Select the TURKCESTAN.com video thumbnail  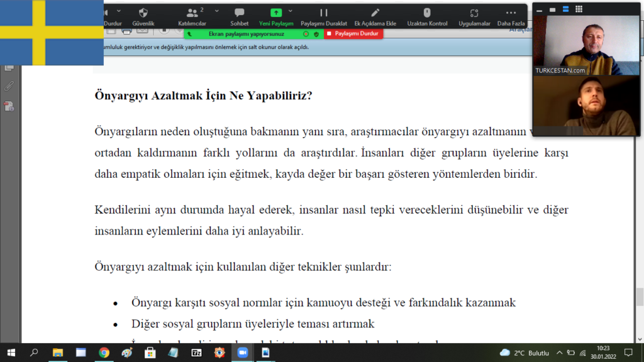(x=586, y=45)
